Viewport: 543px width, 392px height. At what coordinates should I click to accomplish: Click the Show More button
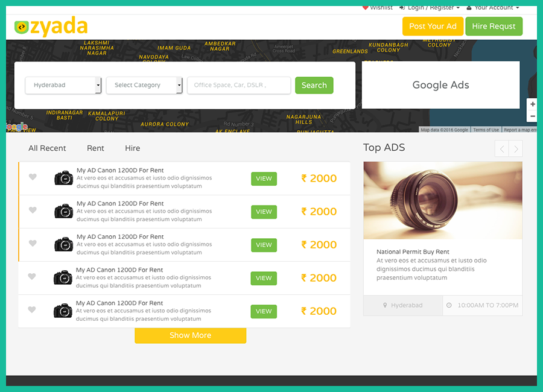[x=190, y=335]
